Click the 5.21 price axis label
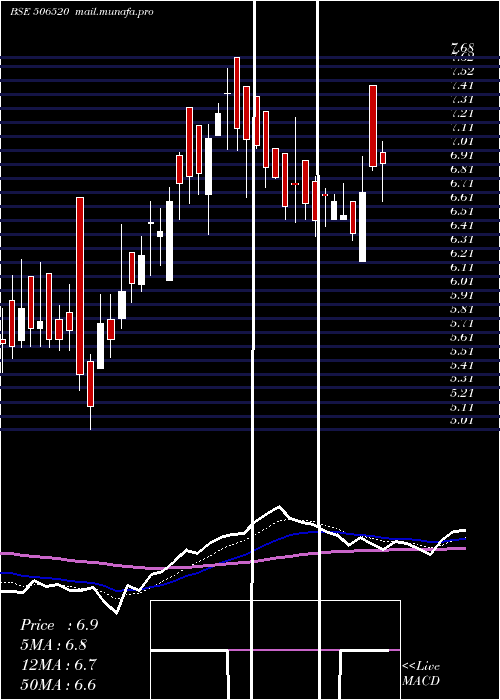Screen dimensions: 500x700 (x=462, y=393)
